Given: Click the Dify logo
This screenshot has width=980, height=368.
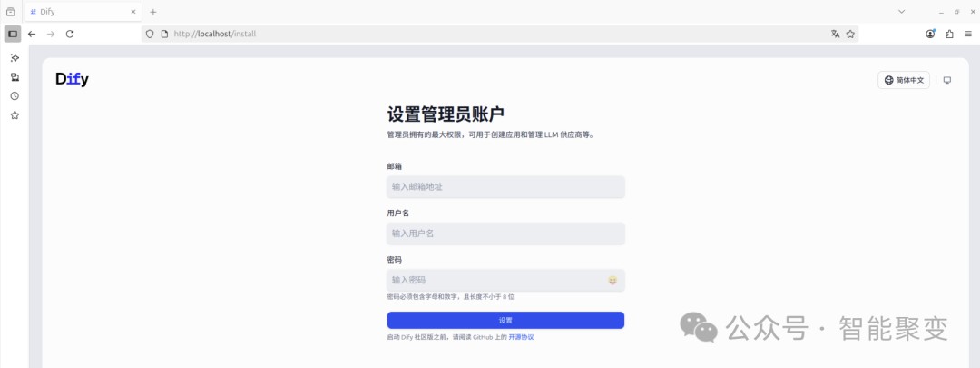Looking at the screenshot, I should 72,79.
